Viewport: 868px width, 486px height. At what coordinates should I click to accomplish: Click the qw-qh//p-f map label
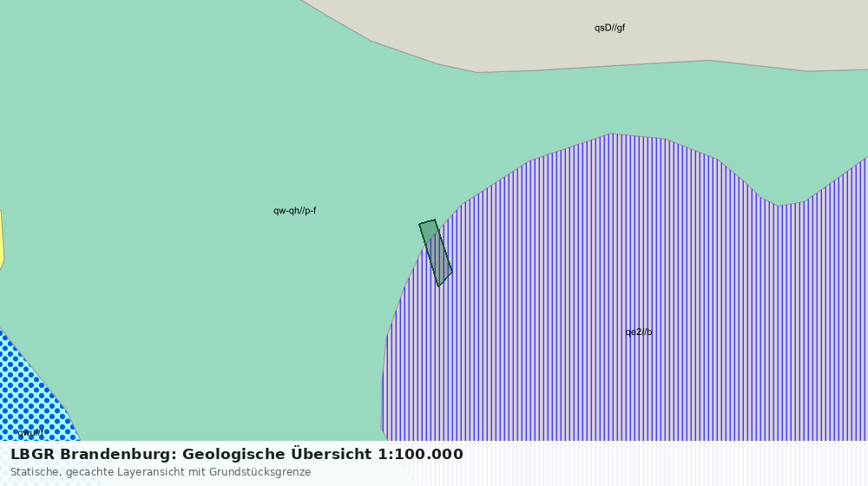coord(294,210)
